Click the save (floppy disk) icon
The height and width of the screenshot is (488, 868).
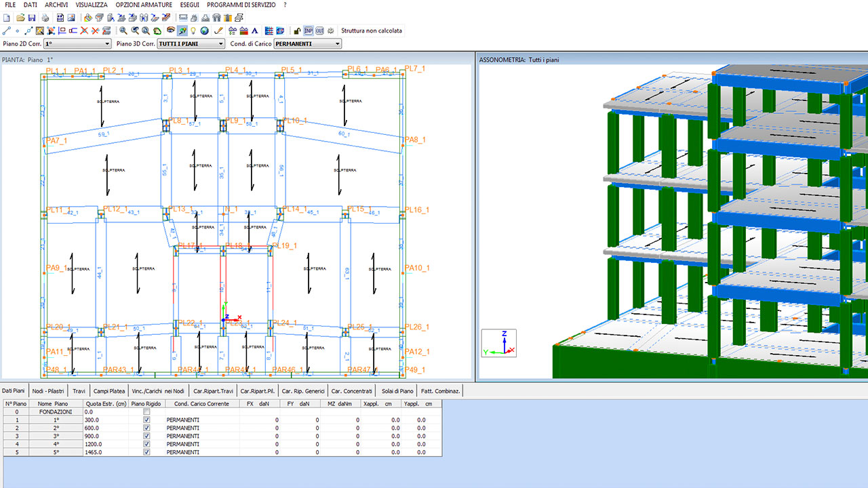tap(32, 18)
